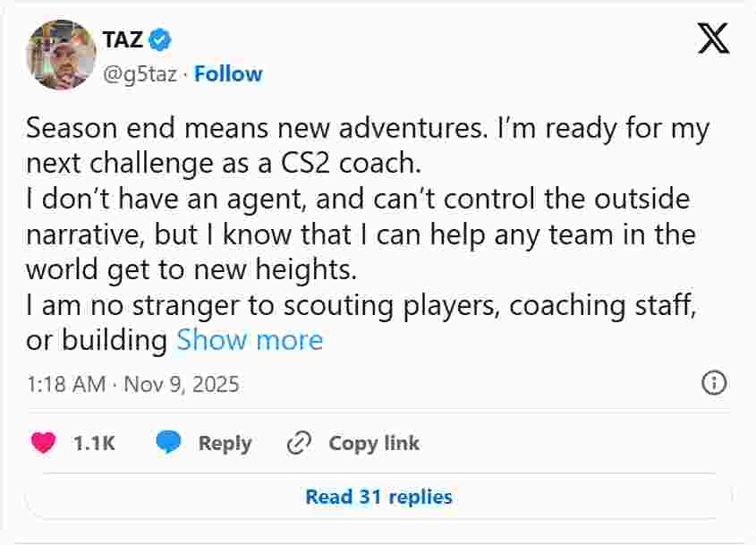Follow the g5taz account
This screenshot has width=756, height=545.
(228, 73)
